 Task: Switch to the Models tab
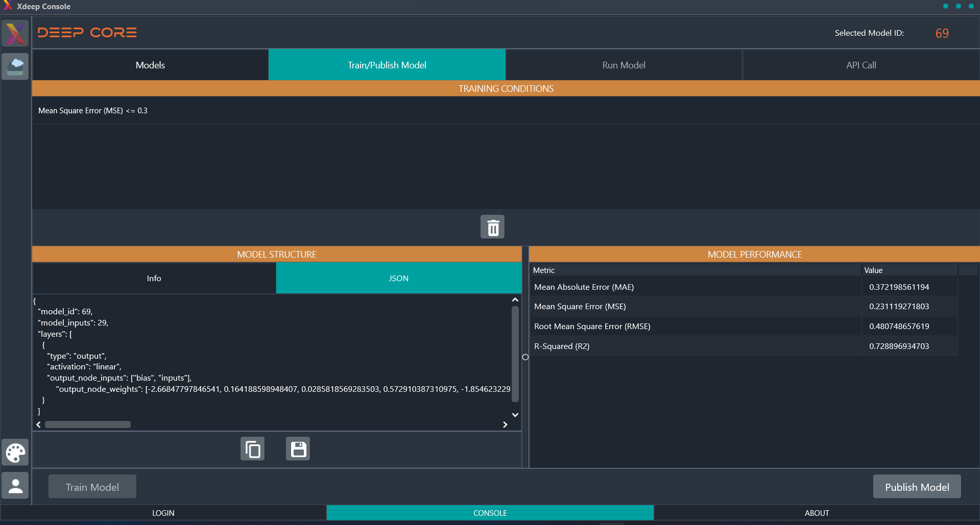pos(150,65)
